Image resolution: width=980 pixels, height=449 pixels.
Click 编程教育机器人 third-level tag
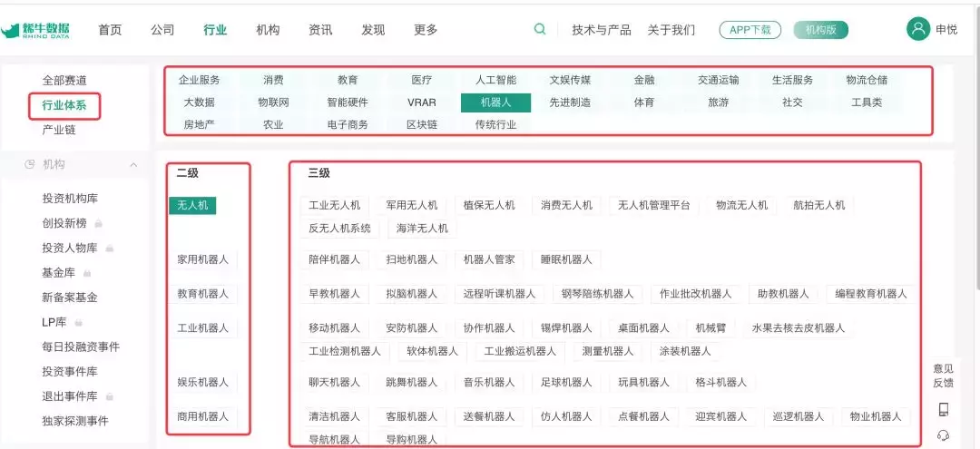(870, 294)
